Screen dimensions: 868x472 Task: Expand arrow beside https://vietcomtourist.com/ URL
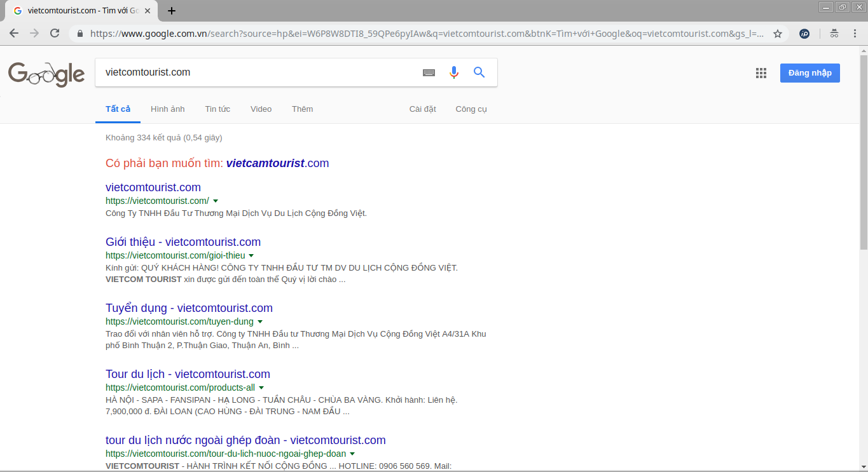[x=216, y=201]
